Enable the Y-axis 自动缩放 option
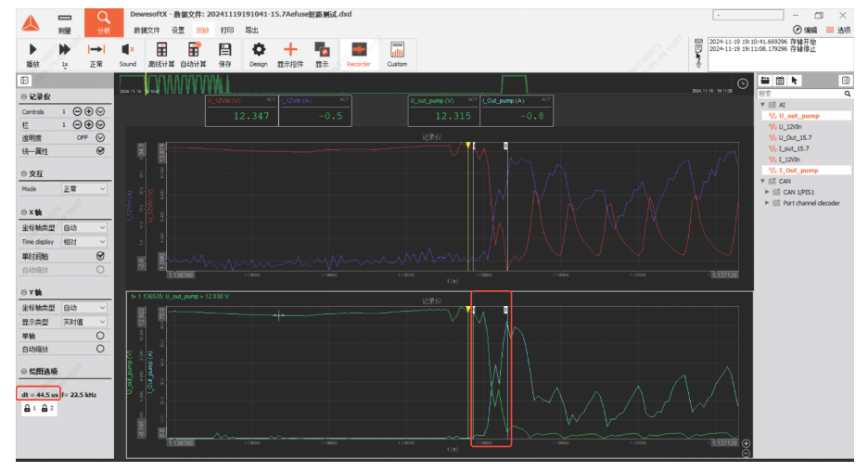 [x=100, y=350]
